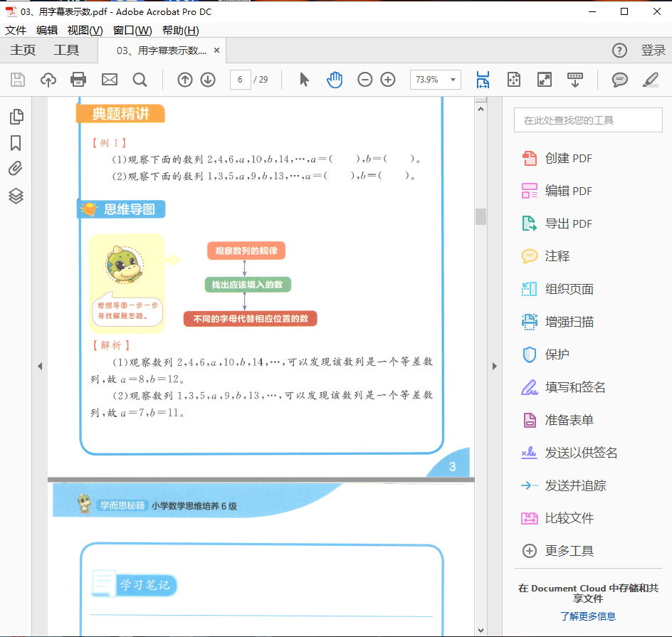Collapse the right tools pane arrow

point(495,366)
